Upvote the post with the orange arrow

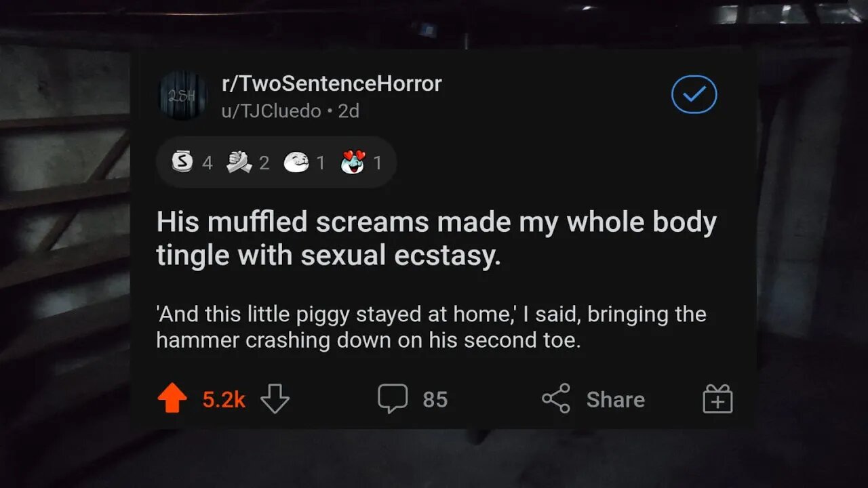pyautogui.click(x=172, y=399)
